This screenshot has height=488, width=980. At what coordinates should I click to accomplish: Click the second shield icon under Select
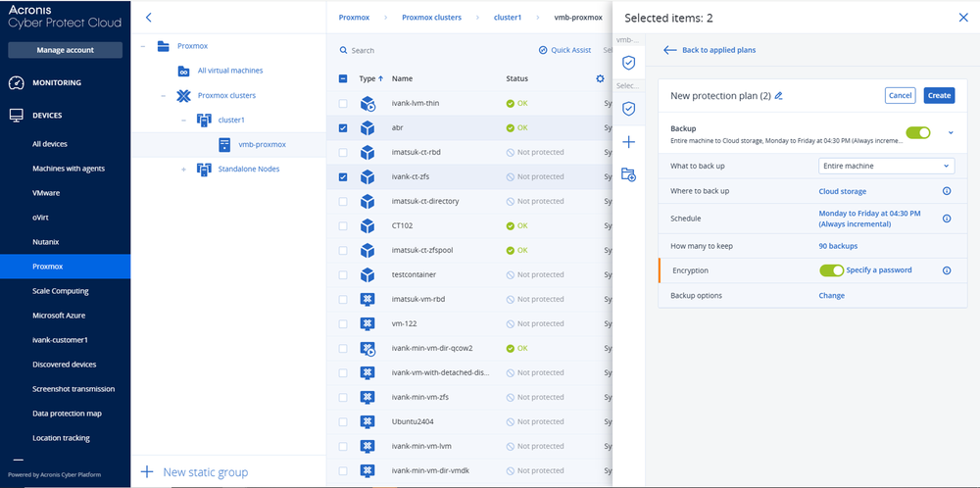tap(629, 109)
